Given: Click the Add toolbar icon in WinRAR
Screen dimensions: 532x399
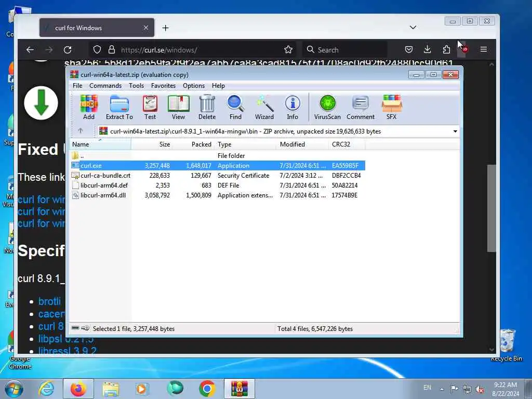Looking at the screenshot, I should [x=88, y=107].
